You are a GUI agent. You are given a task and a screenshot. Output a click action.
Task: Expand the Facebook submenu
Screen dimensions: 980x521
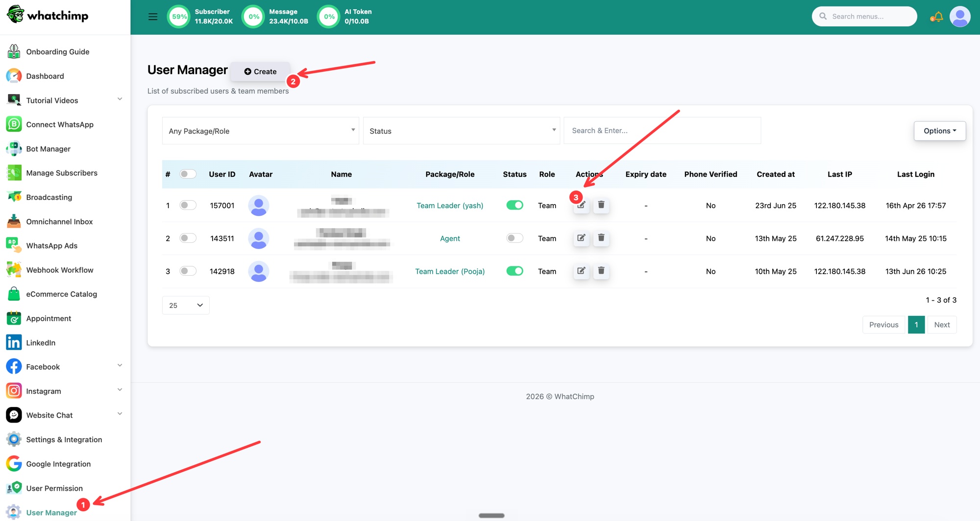click(x=120, y=366)
